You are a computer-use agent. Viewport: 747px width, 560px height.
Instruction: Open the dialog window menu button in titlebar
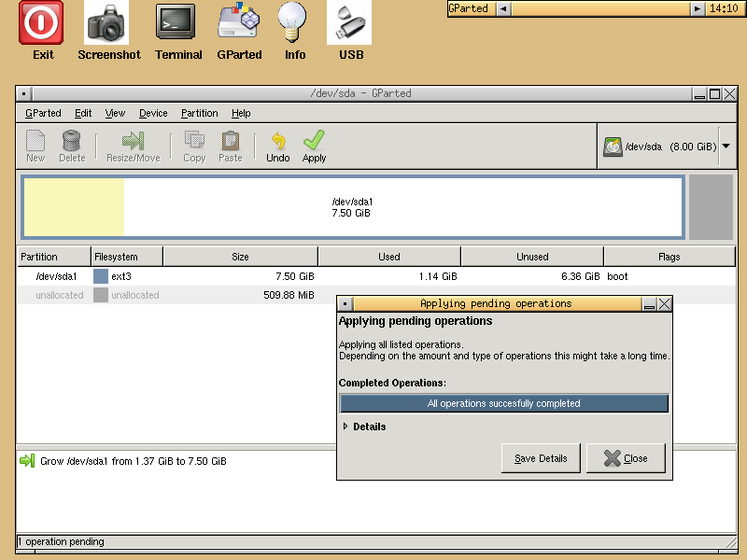345,303
